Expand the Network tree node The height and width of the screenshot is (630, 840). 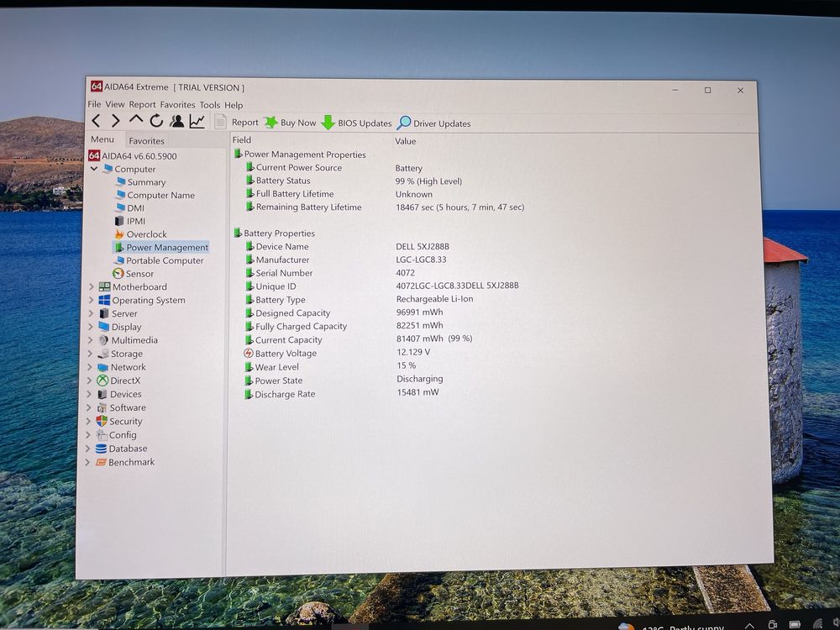pos(90,367)
